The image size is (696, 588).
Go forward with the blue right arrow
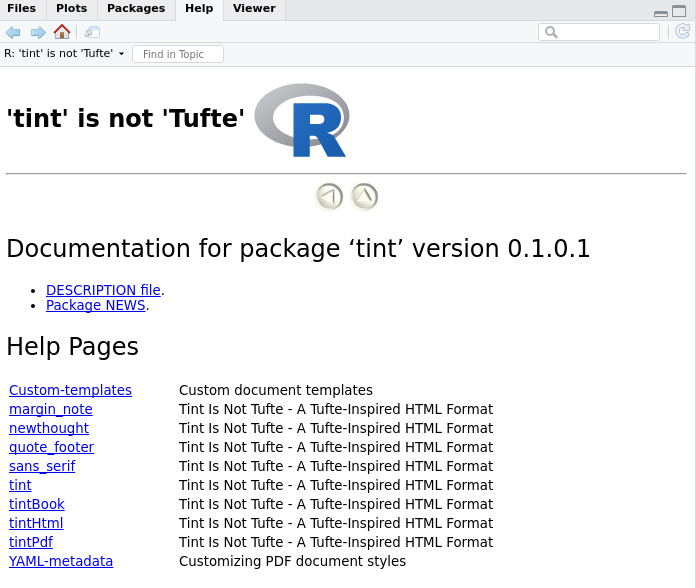coord(38,32)
